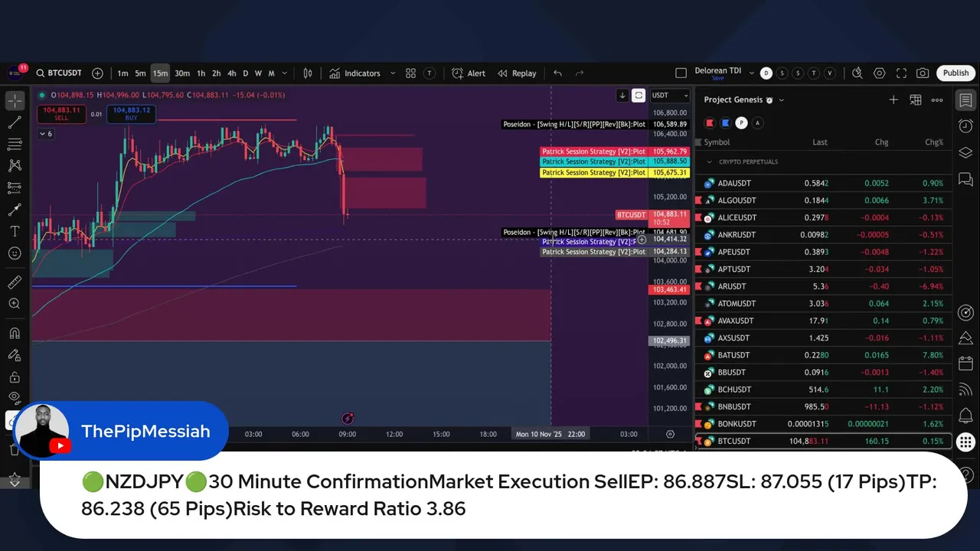Switch to 1m timeframe
This screenshot has height=551, width=980.
tap(122, 73)
